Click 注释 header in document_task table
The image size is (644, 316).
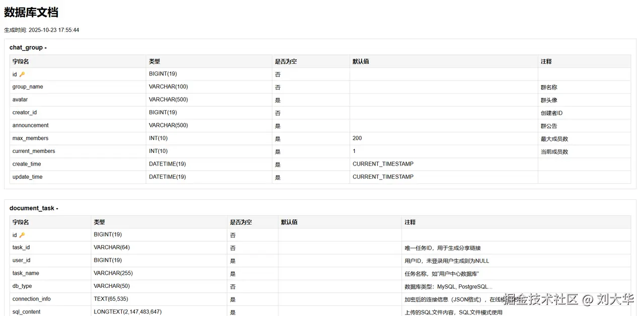516,222
